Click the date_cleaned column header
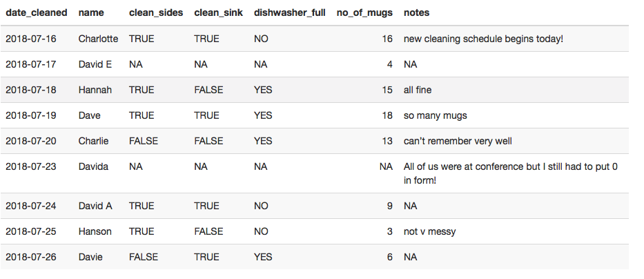 tap(36, 12)
